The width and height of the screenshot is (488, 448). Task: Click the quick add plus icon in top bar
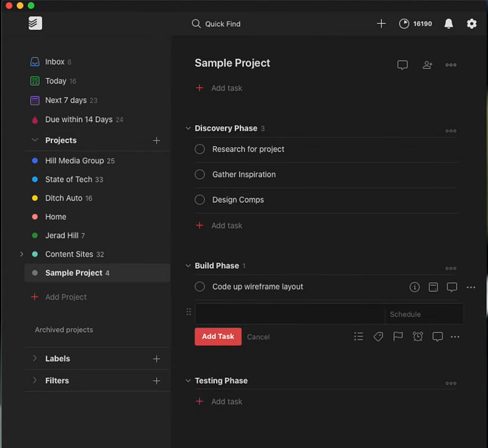[x=381, y=24]
